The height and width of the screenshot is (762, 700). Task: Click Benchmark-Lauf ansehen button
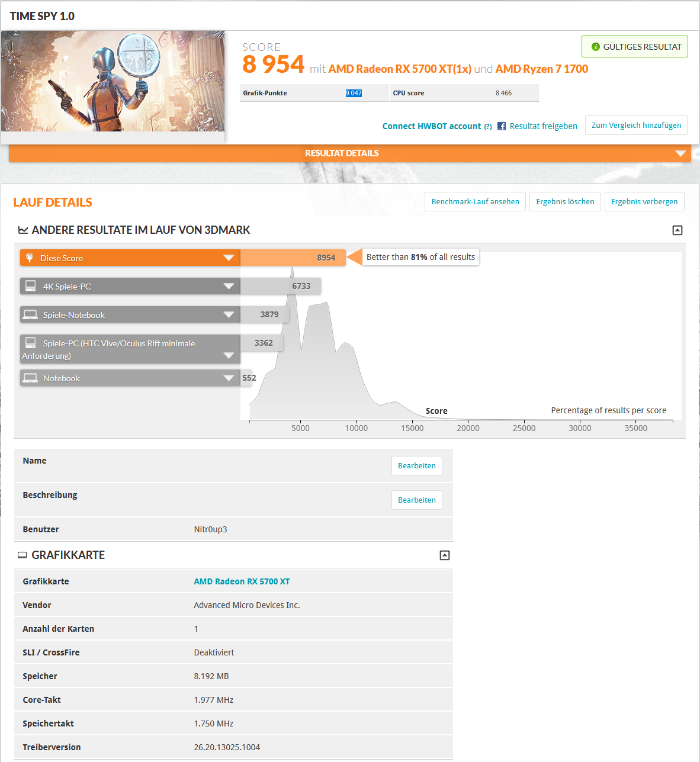point(475,202)
